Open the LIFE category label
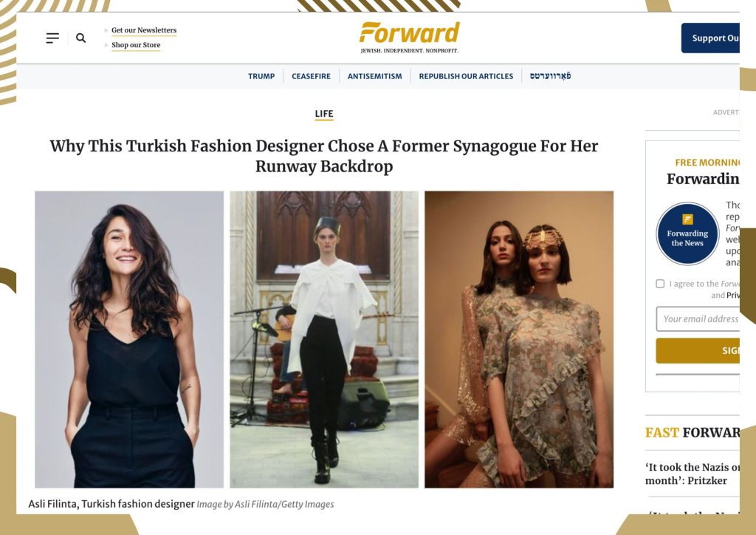The image size is (756, 535). click(324, 114)
